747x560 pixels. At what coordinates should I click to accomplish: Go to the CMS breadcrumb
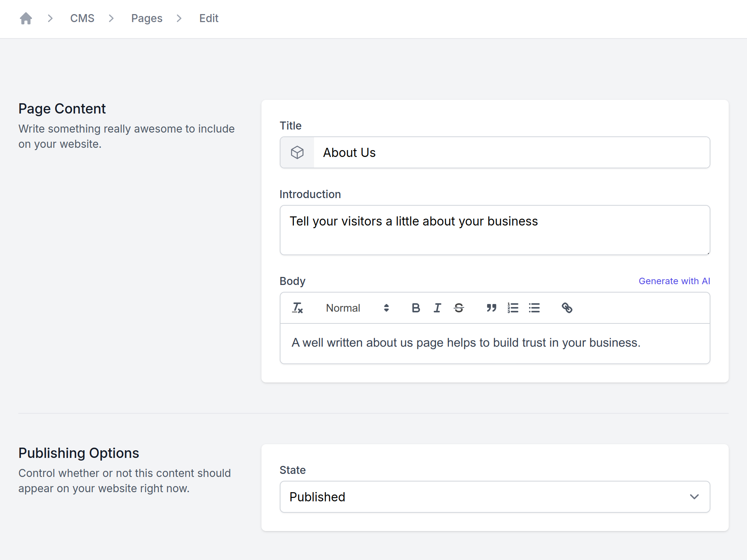tap(82, 18)
